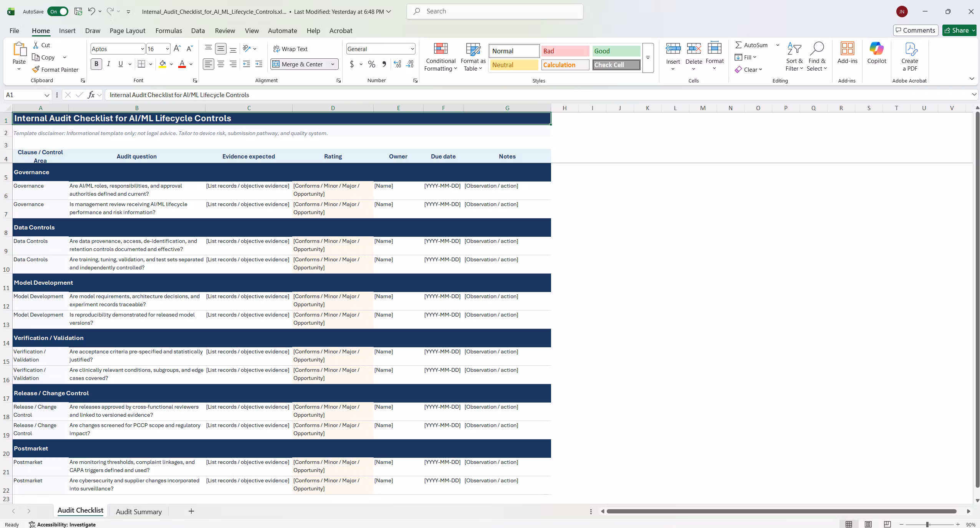
Task: Open the Page Layout ribbon tab
Action: point(127,31)
